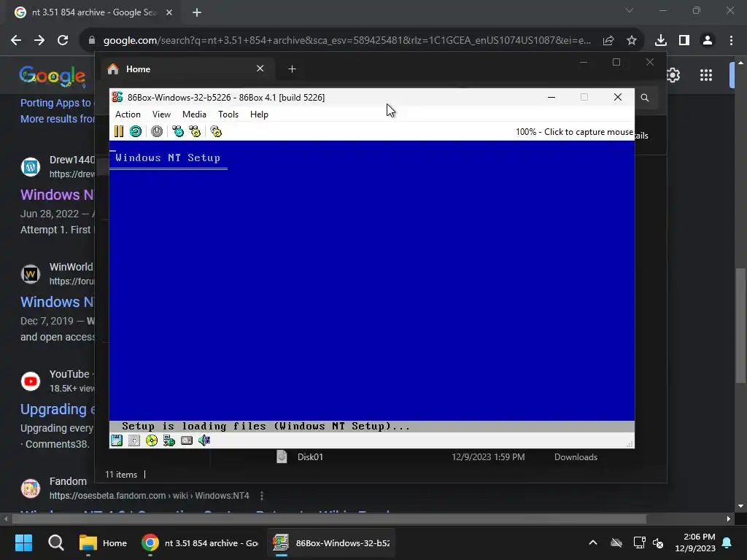Click Disk01 date 12/9/2023 1:59 PM
Screen dimensions: 747x560
(x=488, y=457)
